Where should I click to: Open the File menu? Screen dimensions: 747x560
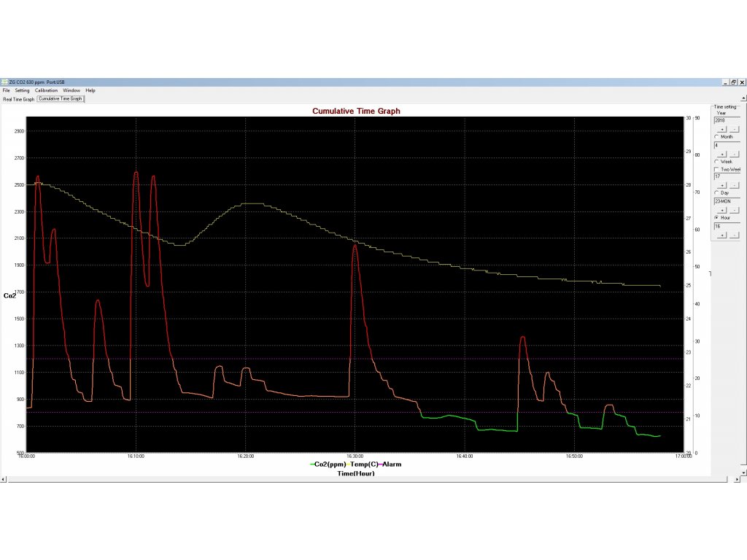tap(6, 90)
